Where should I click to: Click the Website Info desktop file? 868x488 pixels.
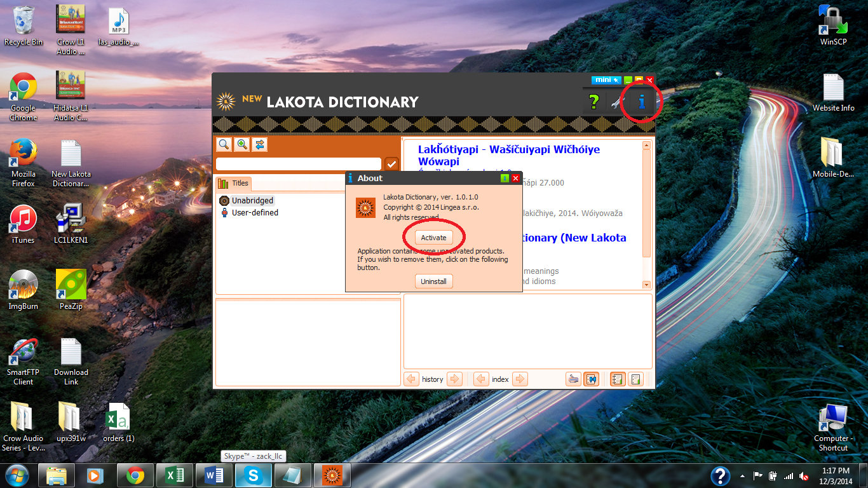pos(833,93)
